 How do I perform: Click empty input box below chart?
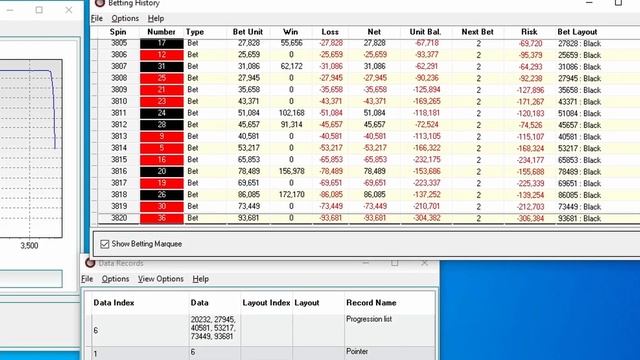[31, 279]
